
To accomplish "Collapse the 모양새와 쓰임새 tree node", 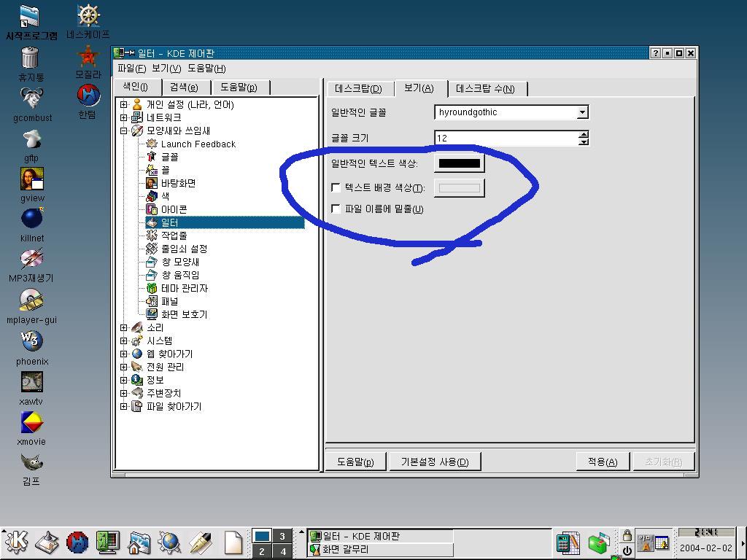I will 124,131.
